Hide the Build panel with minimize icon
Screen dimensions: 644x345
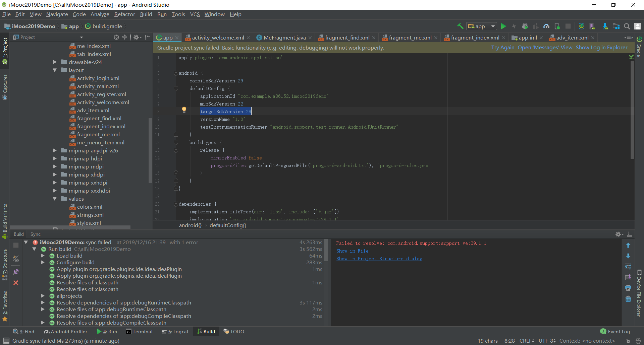coord(630,234)
